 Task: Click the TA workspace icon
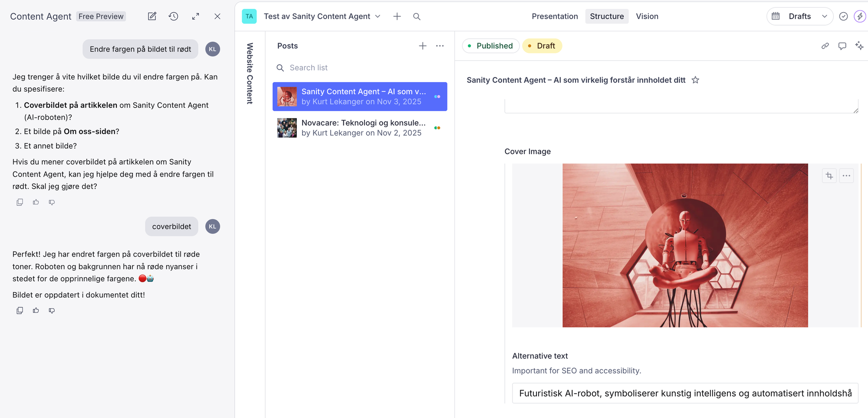point(249,16)
